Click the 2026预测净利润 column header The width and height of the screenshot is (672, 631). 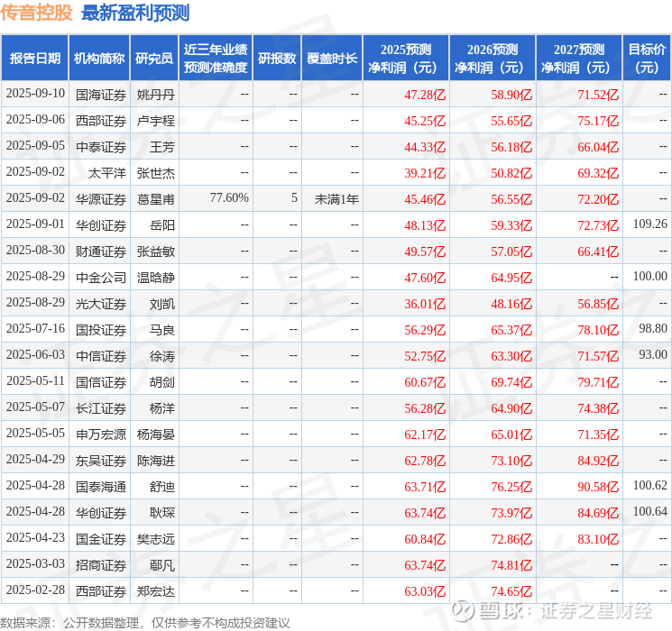point(492,59)
